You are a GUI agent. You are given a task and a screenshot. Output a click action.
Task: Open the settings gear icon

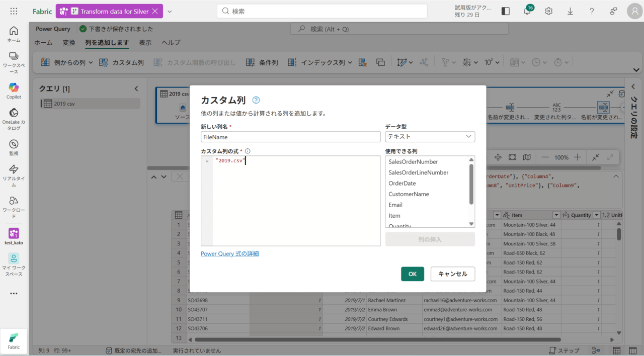pyautogui.click(x=548, y=11)
